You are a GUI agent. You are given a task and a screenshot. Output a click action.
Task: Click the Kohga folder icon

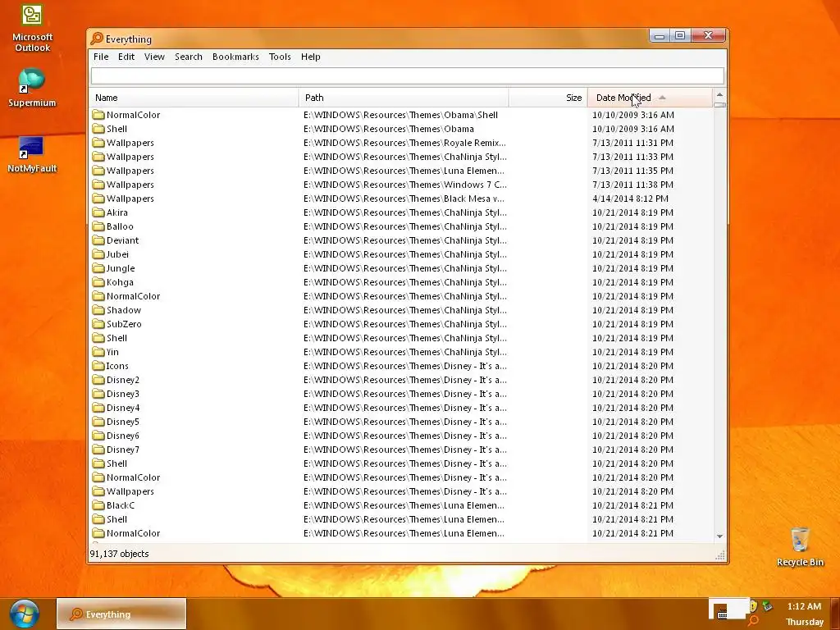pos(98,282)
